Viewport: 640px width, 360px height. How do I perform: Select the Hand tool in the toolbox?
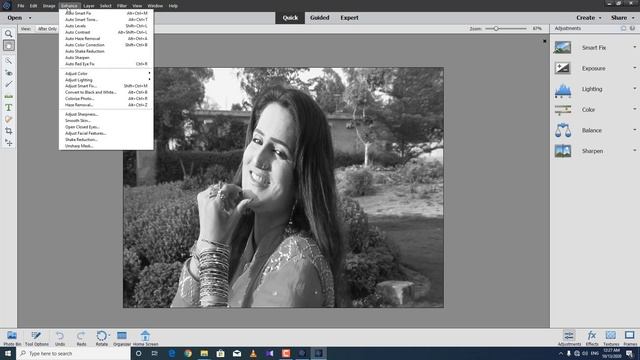9,45
